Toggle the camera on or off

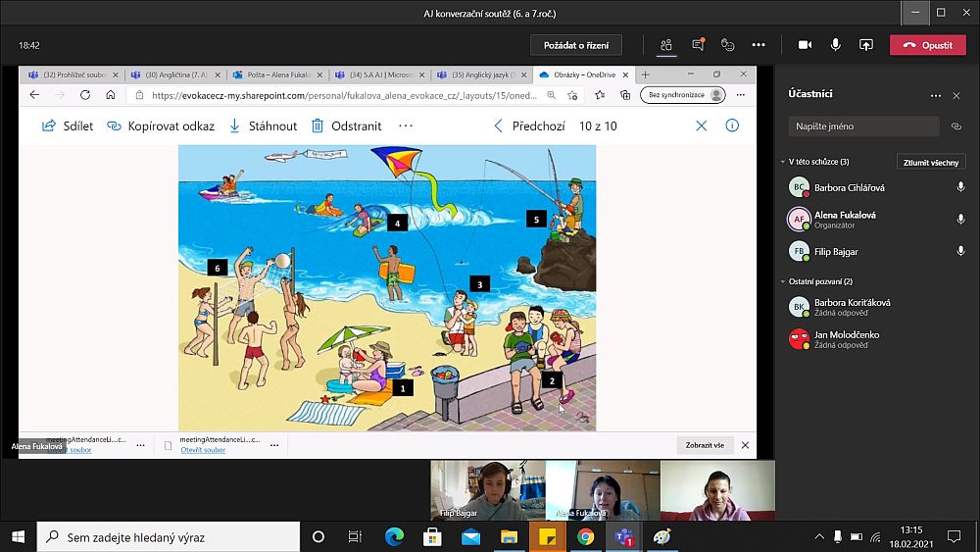[806, 45]
